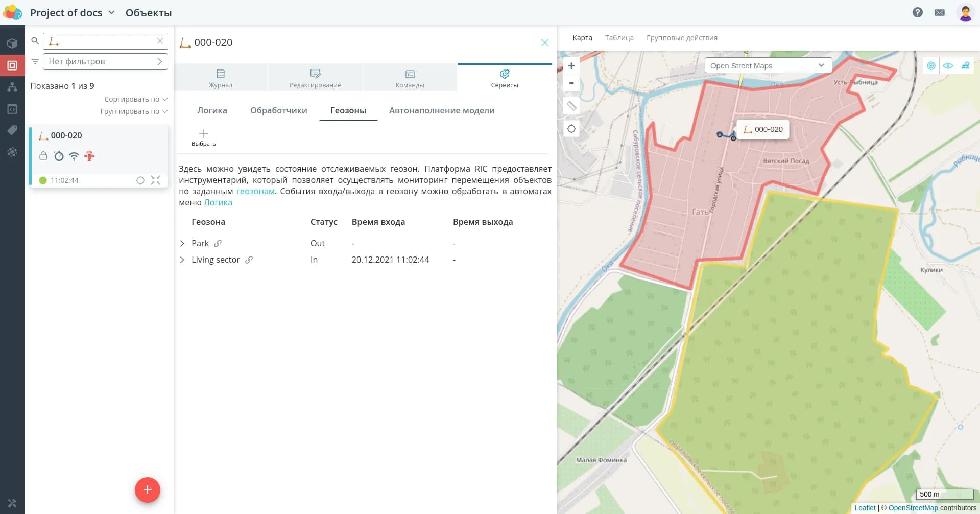The width and height of the screenshot is (980, 514).
Task: Toggle the geozones layer icon on map
Action: [931, 66]
